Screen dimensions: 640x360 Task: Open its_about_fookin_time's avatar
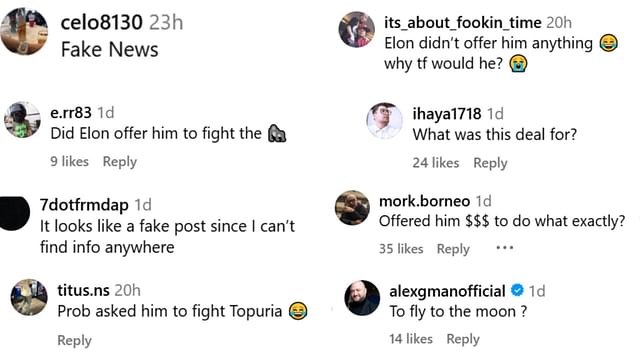[x=357, y=29]
